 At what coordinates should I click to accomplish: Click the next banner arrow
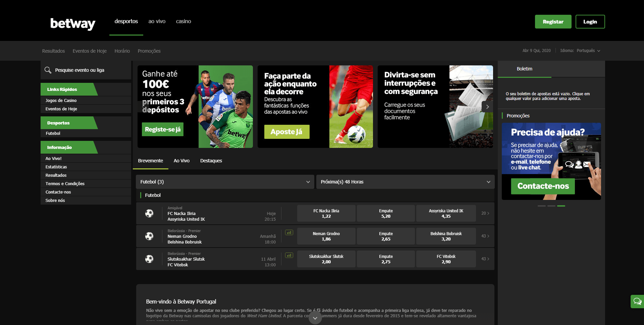487,107
